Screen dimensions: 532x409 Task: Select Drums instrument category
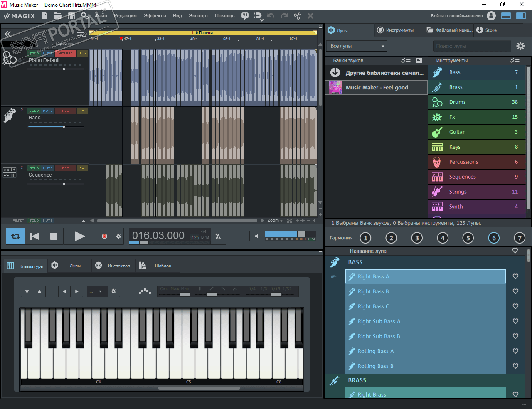[477, 102]
